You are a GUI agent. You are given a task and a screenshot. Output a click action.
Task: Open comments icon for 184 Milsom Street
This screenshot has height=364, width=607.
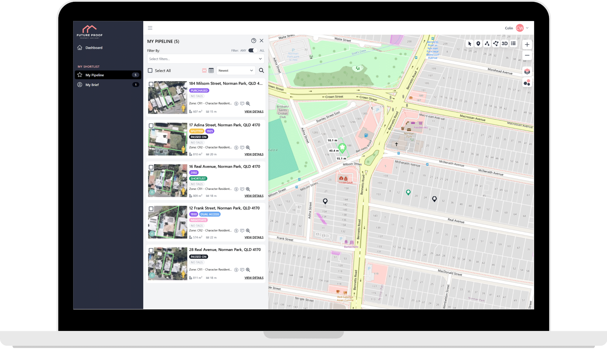click(x=242, y=104)
